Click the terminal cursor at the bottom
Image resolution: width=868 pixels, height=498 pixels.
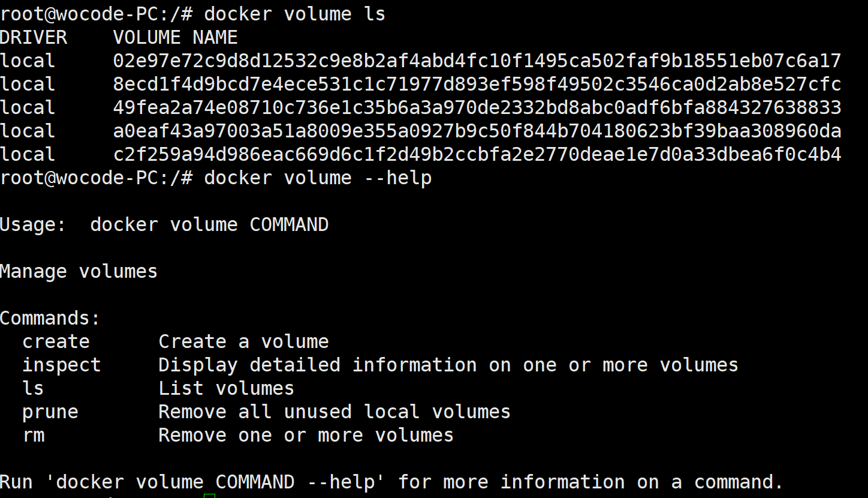coord(209,496)
